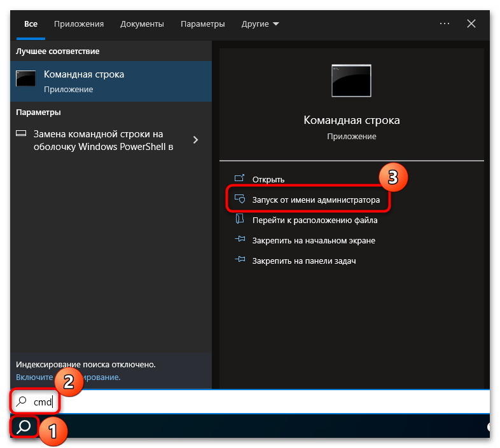Click the admin shield icon
500x448 pixels.
240,198
